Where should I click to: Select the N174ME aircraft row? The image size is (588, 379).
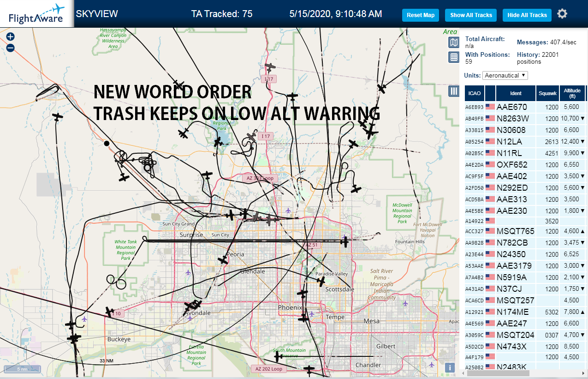pyautogui.click(x=525, y=312)
